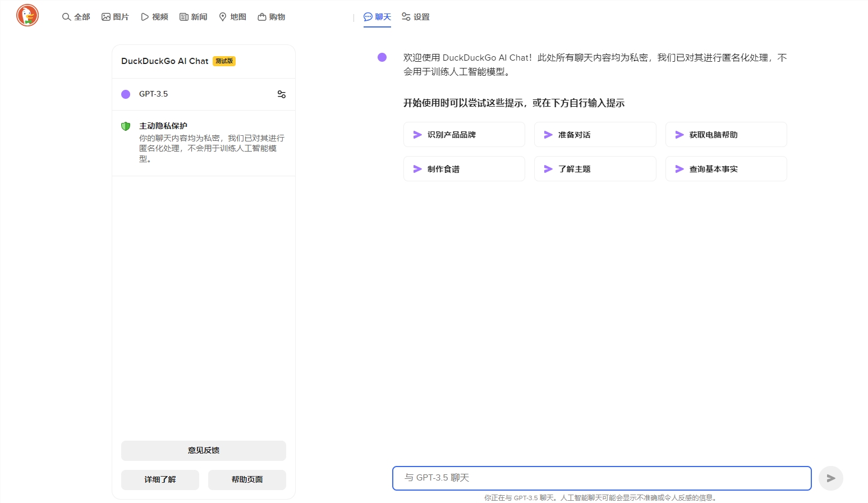Select the 了解主题 prompt suggestion
This screenshot has width=868, height=503.
pos(595,169)
